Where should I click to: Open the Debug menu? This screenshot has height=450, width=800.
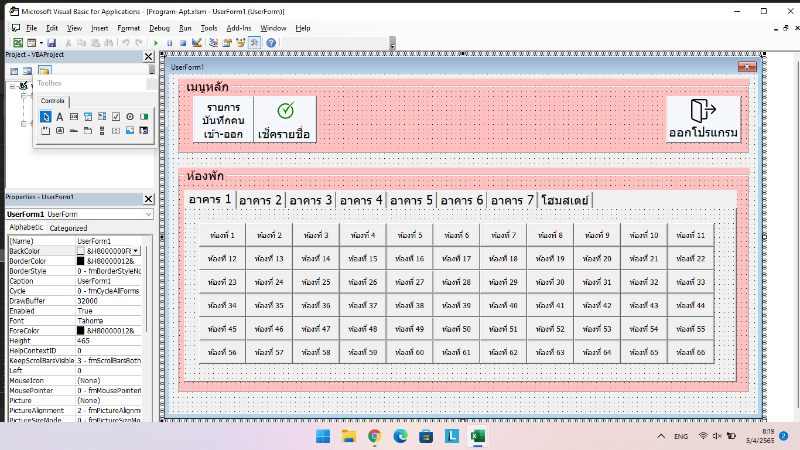tap(159, 29)
